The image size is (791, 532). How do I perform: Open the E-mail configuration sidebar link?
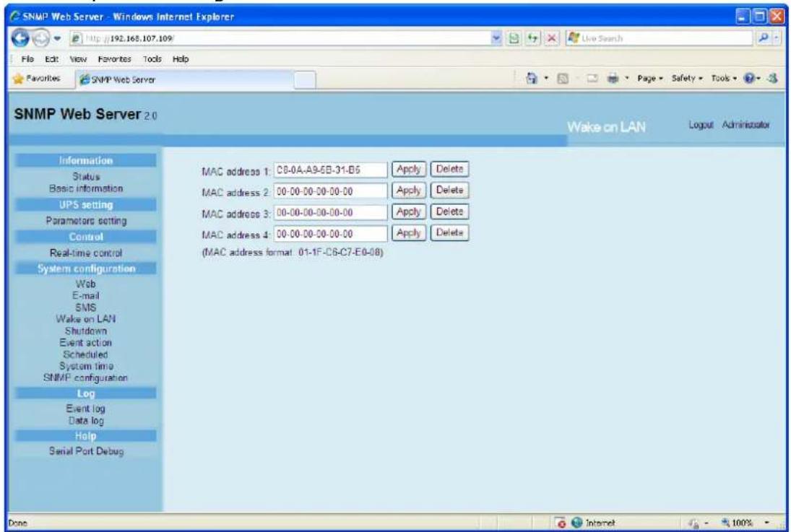click(x=86, y=295)
